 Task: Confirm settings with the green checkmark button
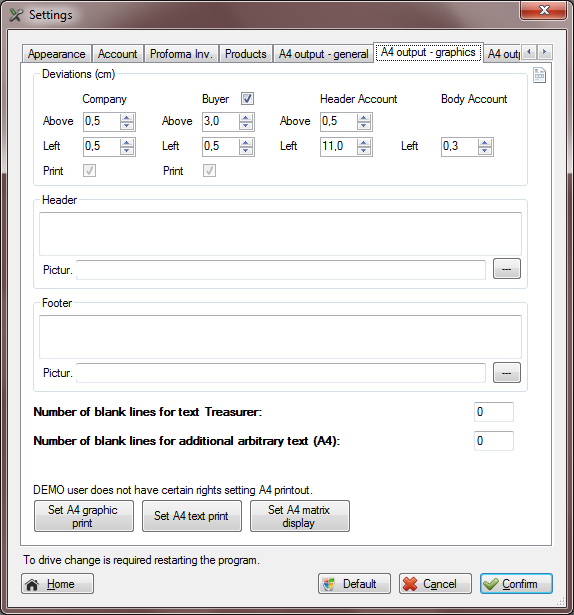pyautogui.click(x=516, y=584)
